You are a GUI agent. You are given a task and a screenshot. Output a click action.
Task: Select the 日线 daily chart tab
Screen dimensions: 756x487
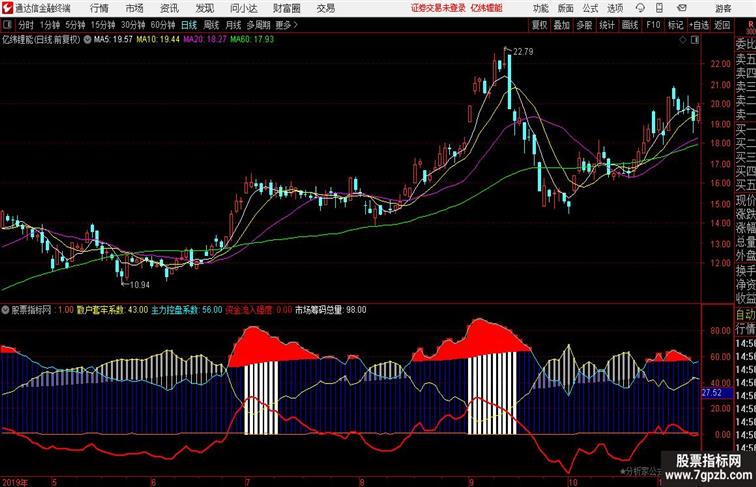click(189, 25)
